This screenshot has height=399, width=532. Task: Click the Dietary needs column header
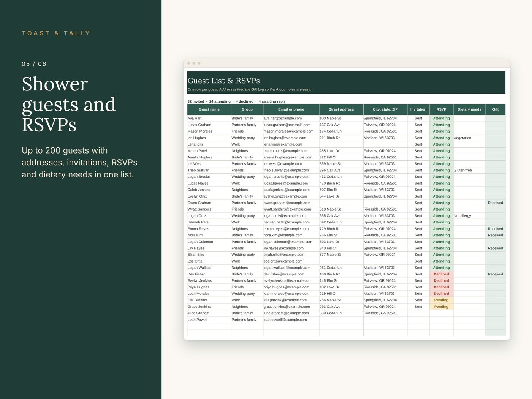[469, 109]
